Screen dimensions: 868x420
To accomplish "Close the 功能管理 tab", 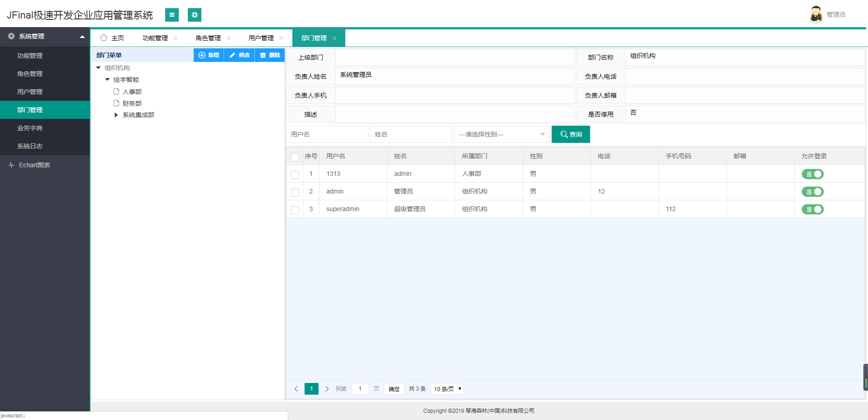I will click(176, 38).
